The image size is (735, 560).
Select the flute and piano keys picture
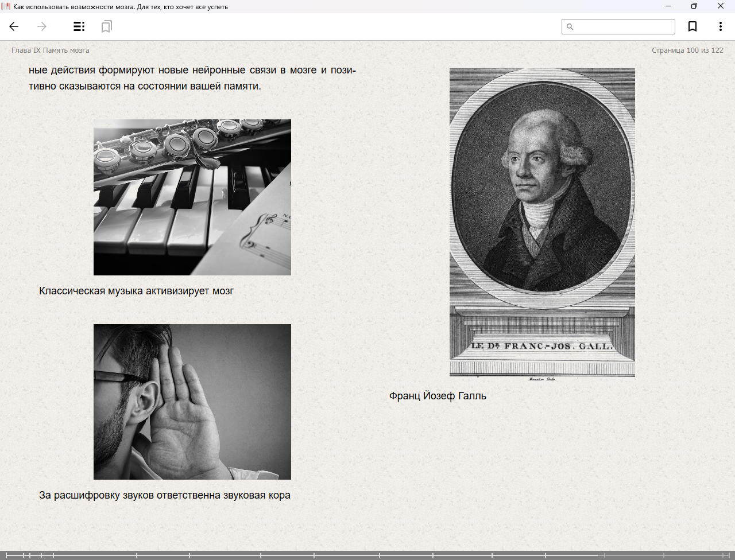pyautogui.click(x=192, y=197)
